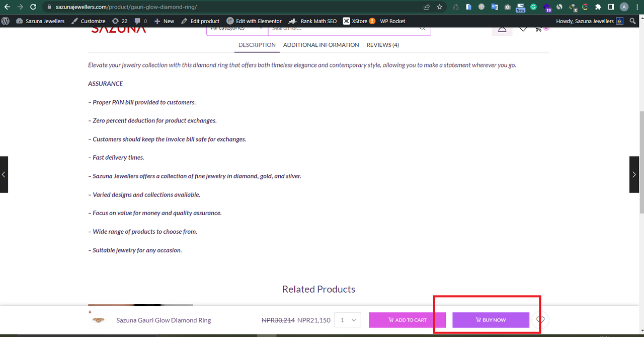
Task: Open the shopping cart icon
Action: tap(539, 29)
